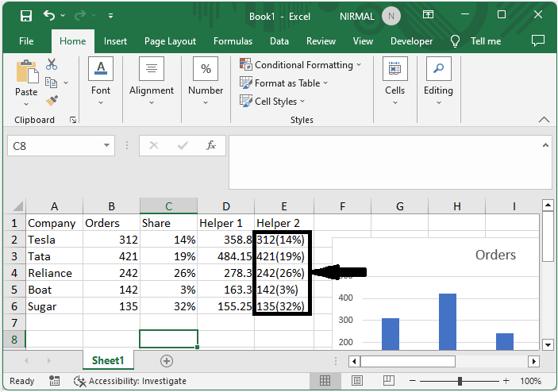
Task: Open the Font group button
Action: click(101, 79)
